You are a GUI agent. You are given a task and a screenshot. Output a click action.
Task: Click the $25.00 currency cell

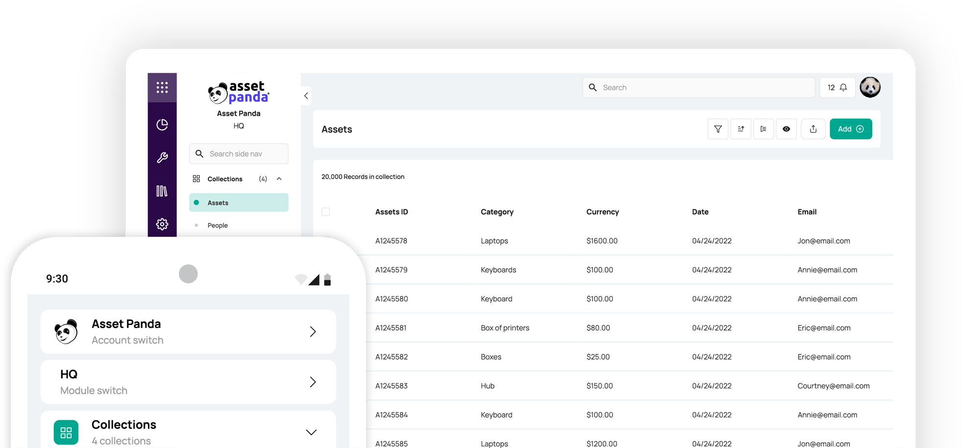click(598, 357)
